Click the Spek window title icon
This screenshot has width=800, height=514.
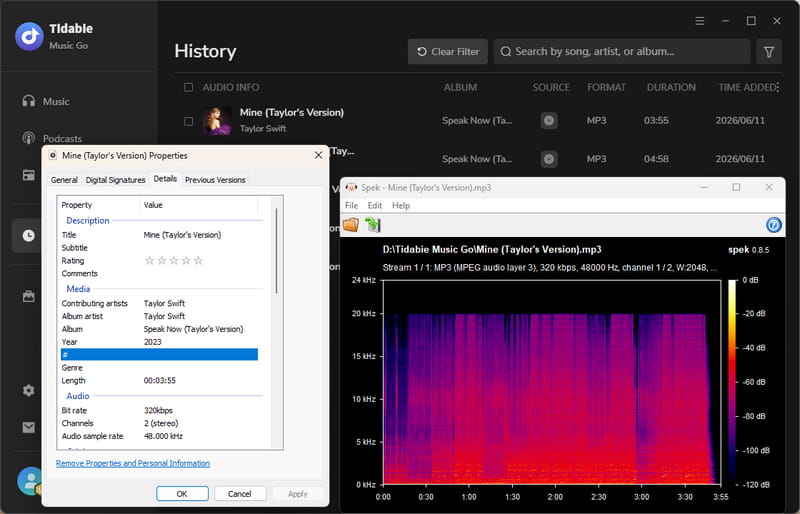[351, 187]
